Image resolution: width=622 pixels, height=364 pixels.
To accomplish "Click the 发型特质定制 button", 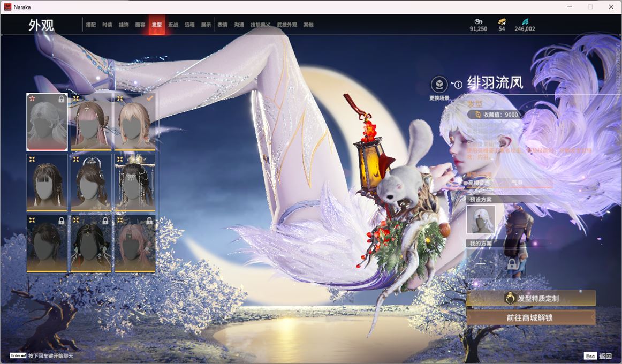I will (x=531, y=298).
